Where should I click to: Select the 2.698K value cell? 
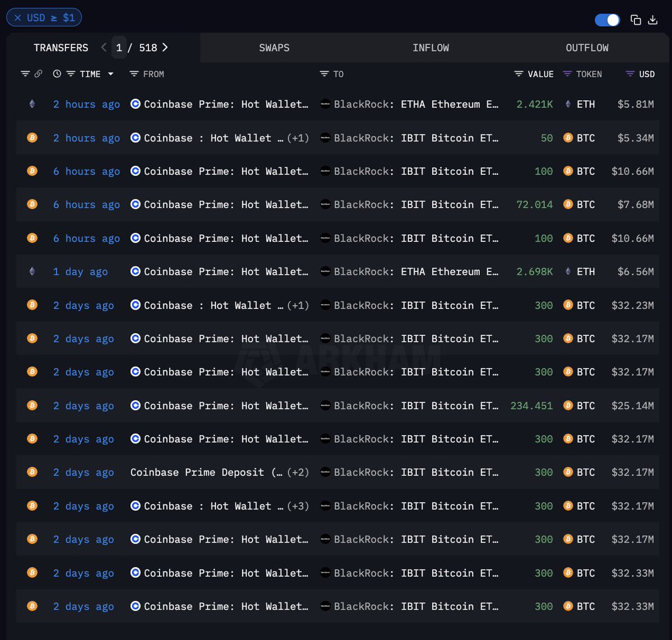pyautogui.click(x=535, y=272)
